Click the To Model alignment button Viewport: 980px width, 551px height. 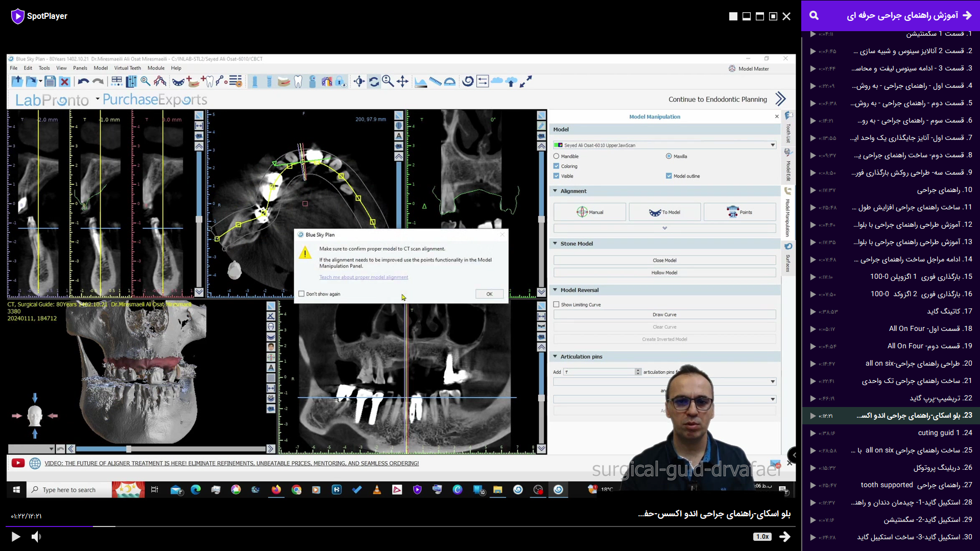[x=664, y=212]
